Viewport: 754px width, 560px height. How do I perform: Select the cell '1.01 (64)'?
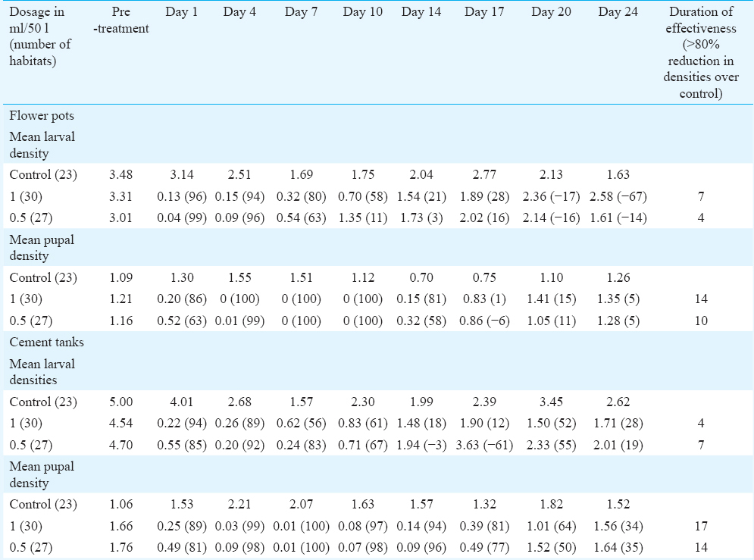click(x=551, y=527)
